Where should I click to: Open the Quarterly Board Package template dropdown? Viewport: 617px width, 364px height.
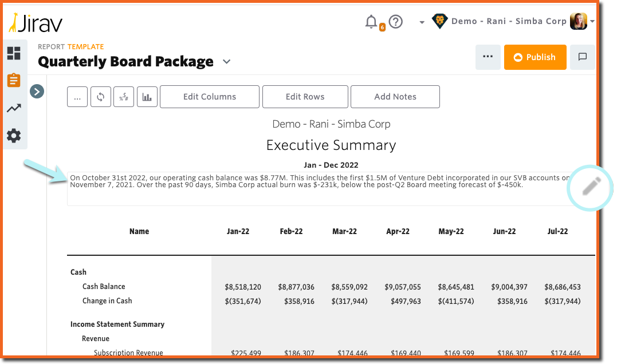[227, 62]
